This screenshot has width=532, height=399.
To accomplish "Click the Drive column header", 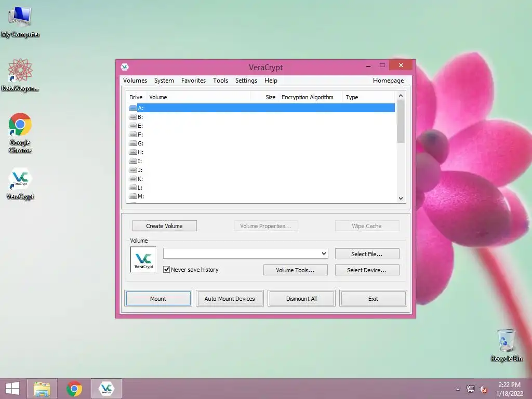I will tap(136, 97).
